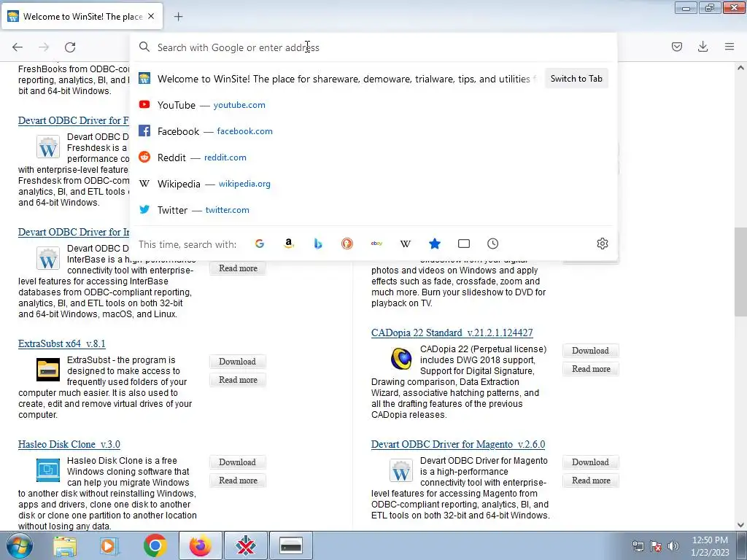The image size is (747, 560).
Task: Click the Switch to Tab button
Action: click(x=576, y=79)
